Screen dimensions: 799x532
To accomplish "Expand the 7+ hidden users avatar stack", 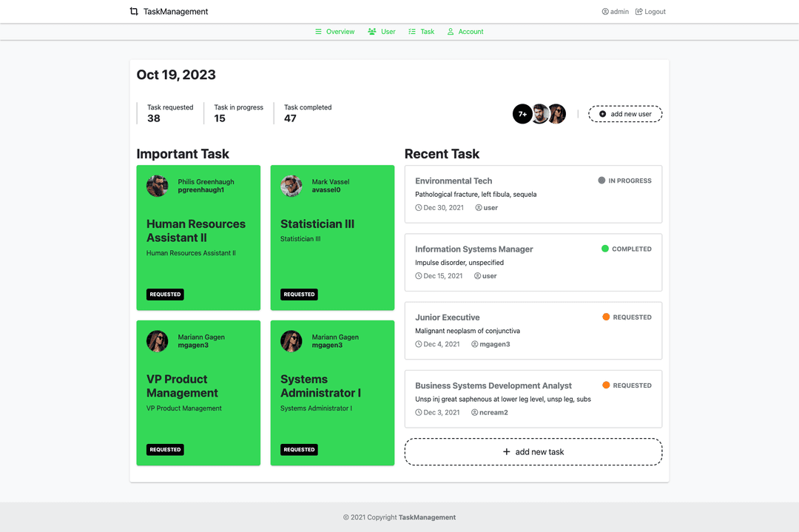I will pyautogui.click(x=522, y=114).
